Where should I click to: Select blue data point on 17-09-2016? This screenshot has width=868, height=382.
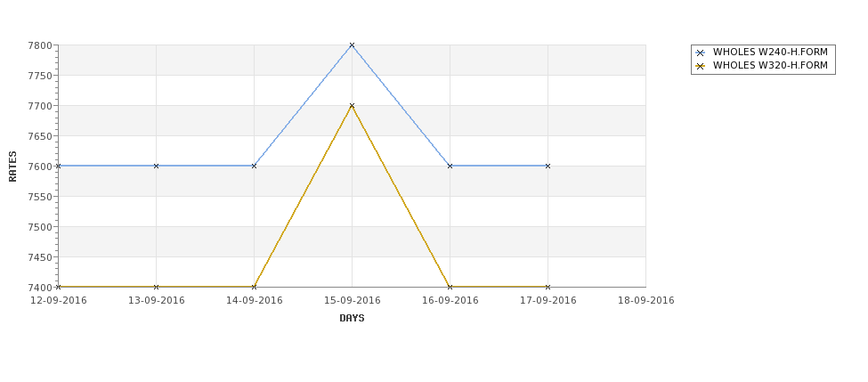[548, 167]
